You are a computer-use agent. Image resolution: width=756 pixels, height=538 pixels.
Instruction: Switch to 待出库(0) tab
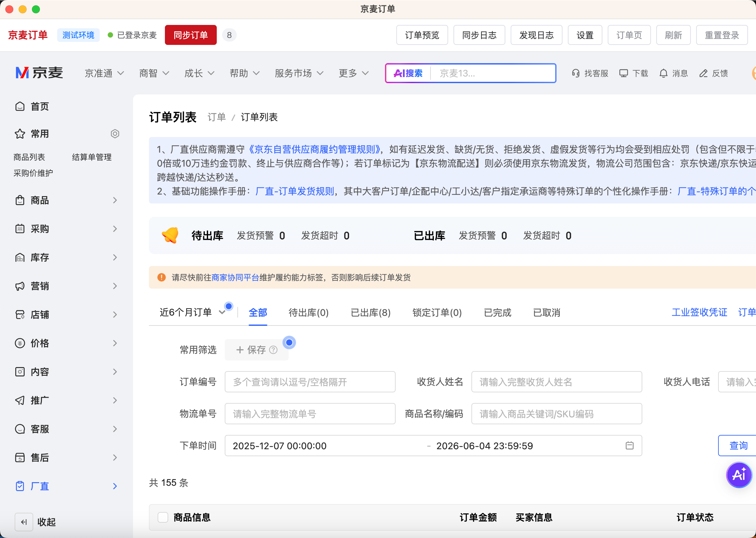[x=309, y=313]
